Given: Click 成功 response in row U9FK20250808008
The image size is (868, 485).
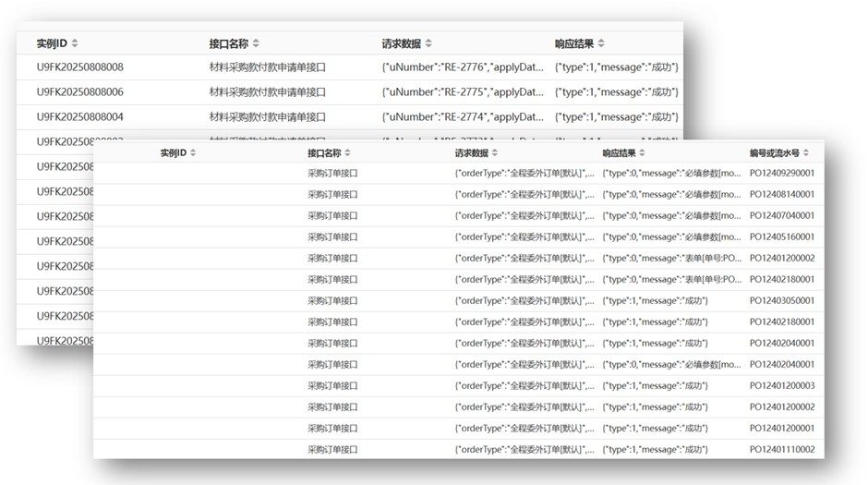Looking at the screenshot, I should (x=617, y=67).
